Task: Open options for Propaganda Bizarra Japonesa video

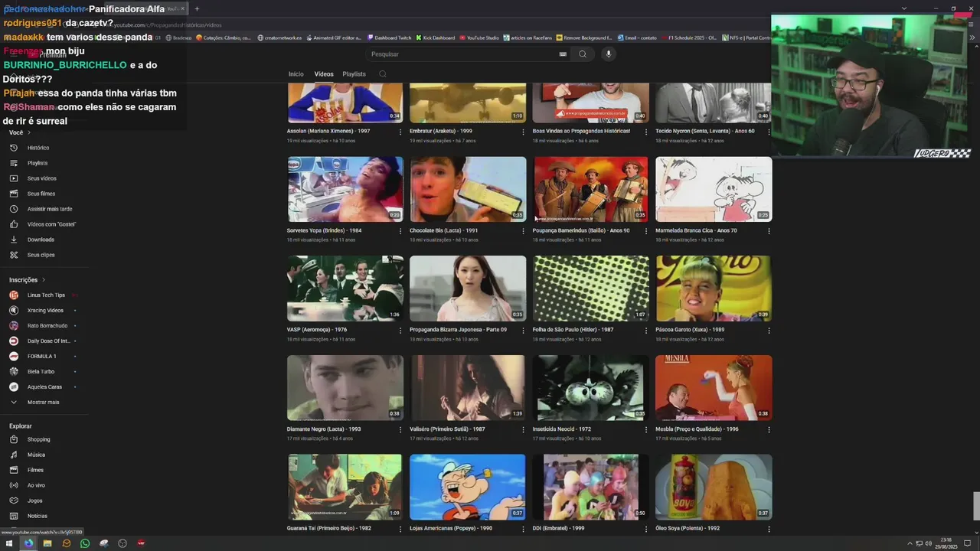Action: [x=523, y=331]
